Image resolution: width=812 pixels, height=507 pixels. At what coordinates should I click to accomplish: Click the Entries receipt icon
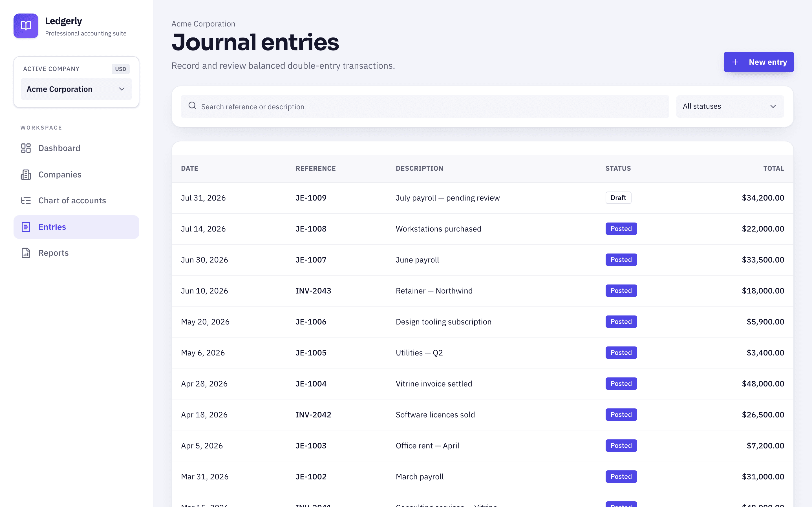[x=26, y=227]
